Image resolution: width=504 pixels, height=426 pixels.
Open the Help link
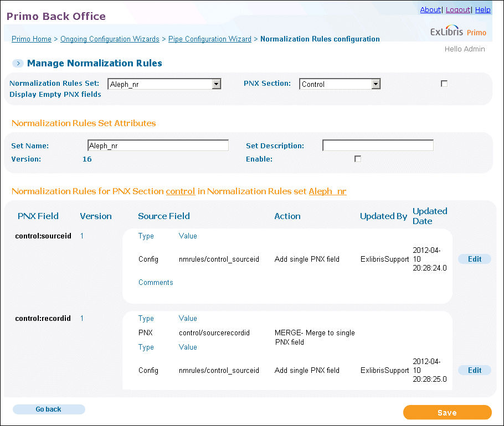pyautogui.click(x=483, y=10)
